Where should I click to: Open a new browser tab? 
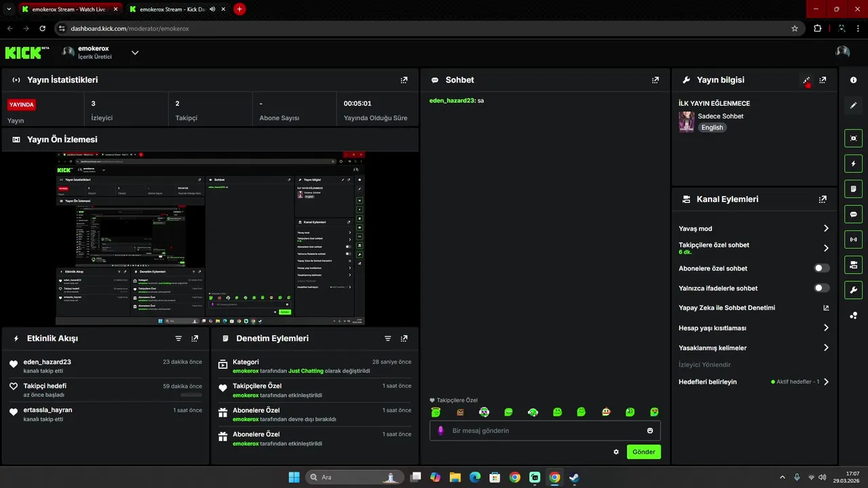pos(239,9)
